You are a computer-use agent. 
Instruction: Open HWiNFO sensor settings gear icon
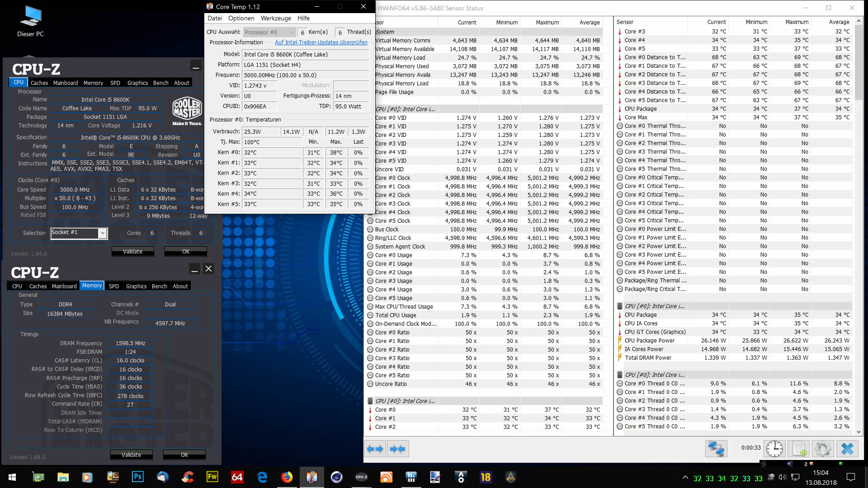coord(822,449)
